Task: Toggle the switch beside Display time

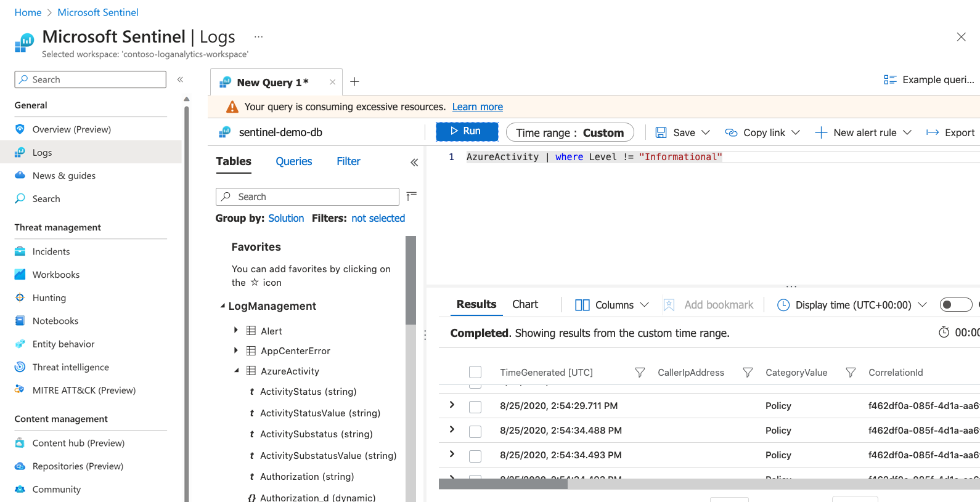Action: [x=956, y=305]
